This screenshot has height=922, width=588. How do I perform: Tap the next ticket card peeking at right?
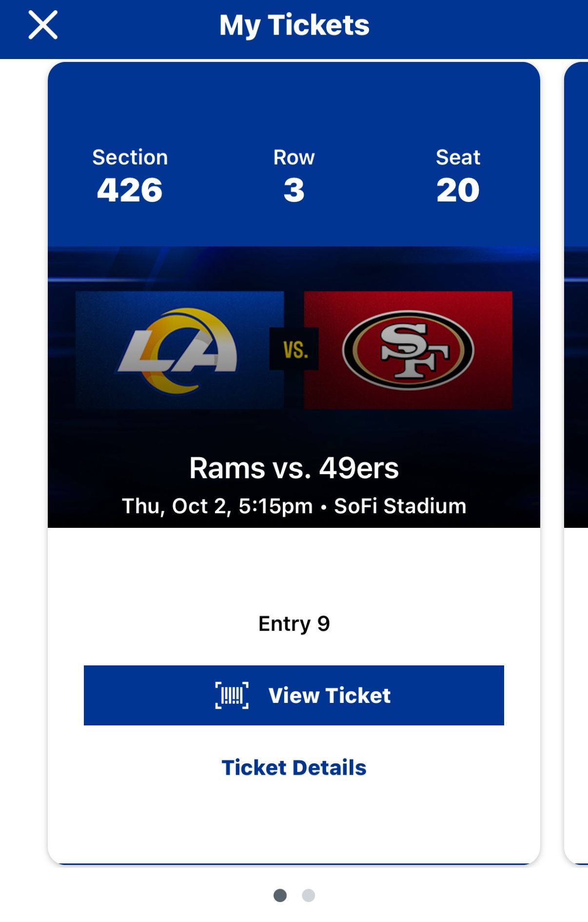coord(577,439)
